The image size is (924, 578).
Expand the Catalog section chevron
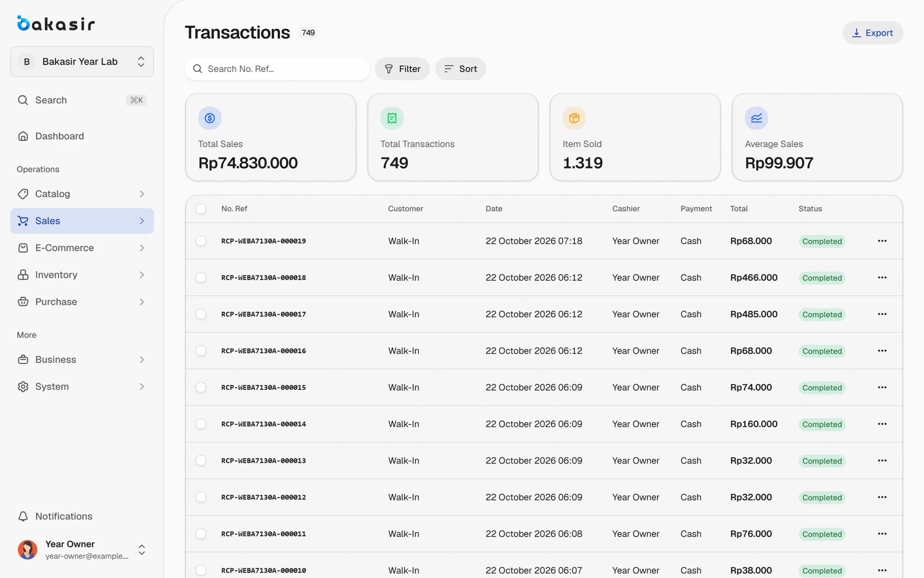point(141,194)
